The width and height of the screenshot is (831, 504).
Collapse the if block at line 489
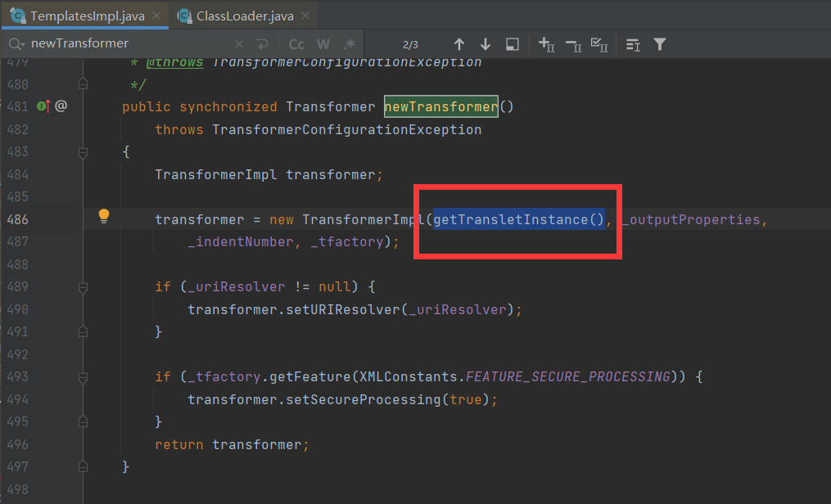[x=83, y=287]
